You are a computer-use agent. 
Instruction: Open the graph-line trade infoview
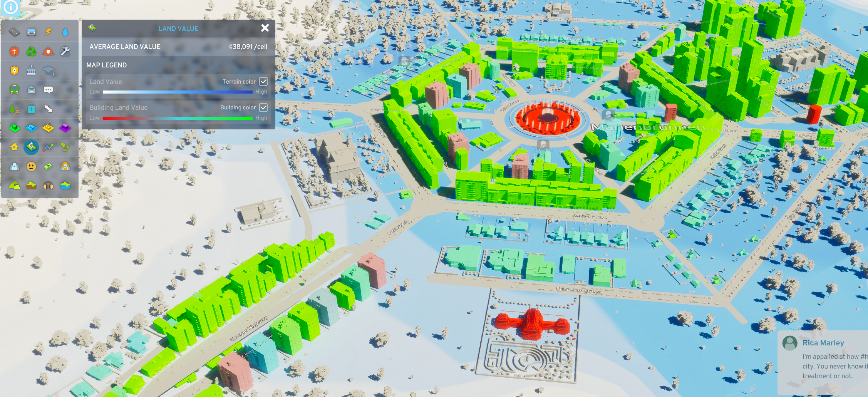[48, 147]
